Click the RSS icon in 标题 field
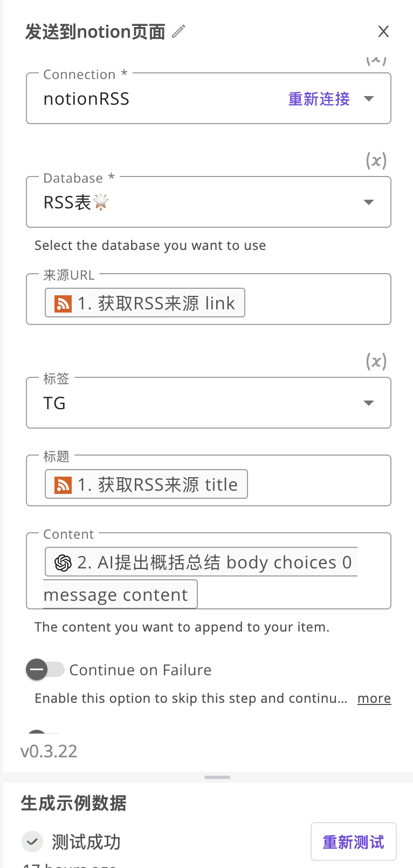This screenshot has height=868, width=413. pyautogui.click(x=63, y=485)
